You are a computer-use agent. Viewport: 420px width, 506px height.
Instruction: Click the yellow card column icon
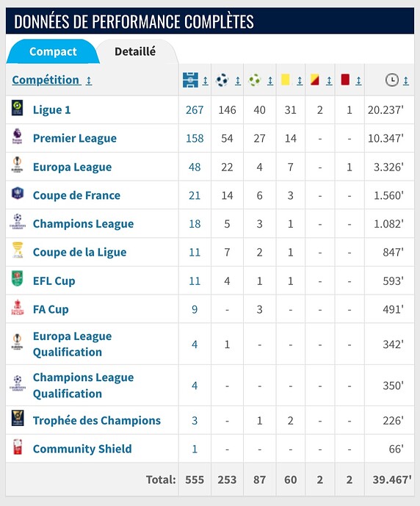285,79
